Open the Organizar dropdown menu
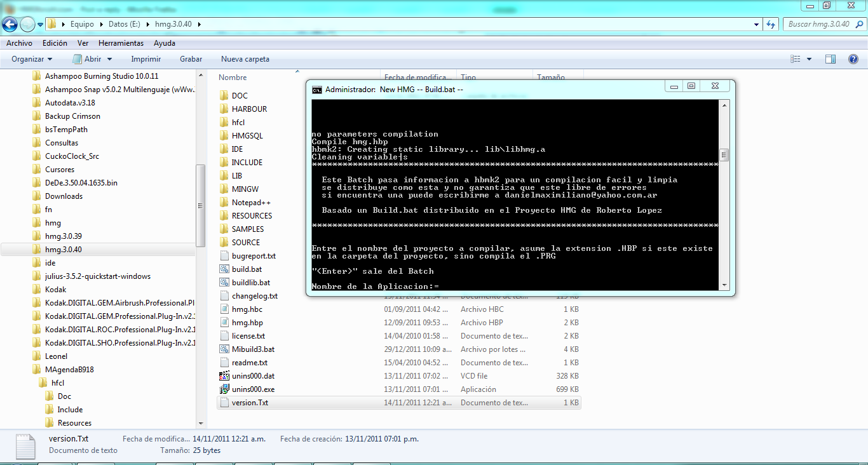868x465 pixels. point(32,59)
